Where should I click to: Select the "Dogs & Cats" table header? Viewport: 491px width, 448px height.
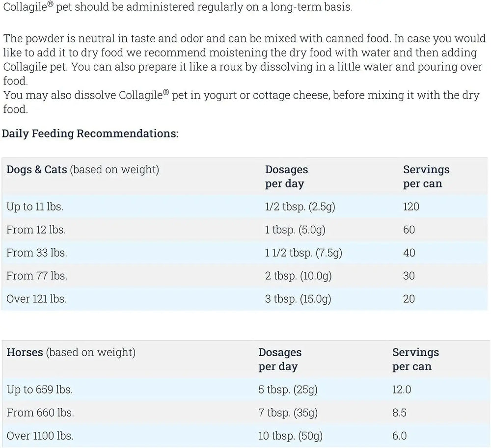(37, 170)
